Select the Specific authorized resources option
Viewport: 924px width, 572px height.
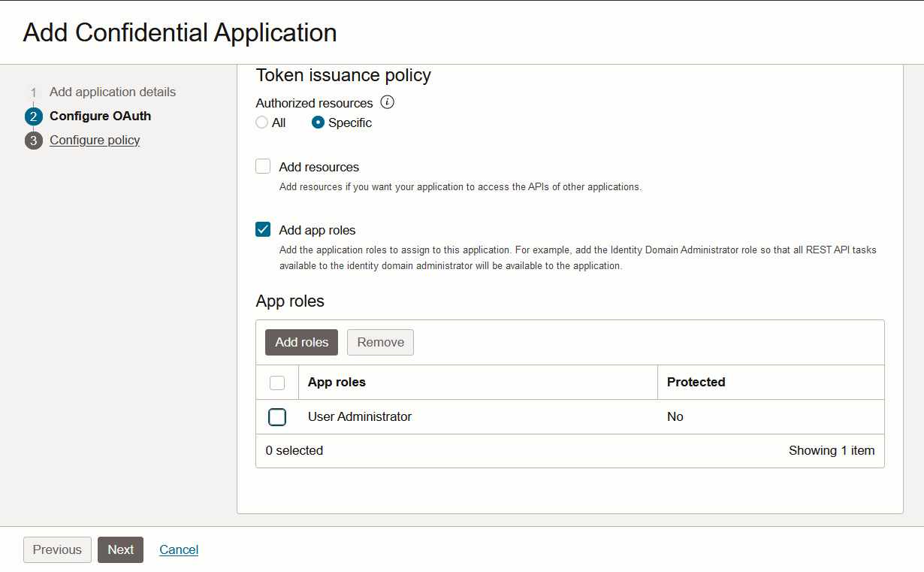click(319, 123)
